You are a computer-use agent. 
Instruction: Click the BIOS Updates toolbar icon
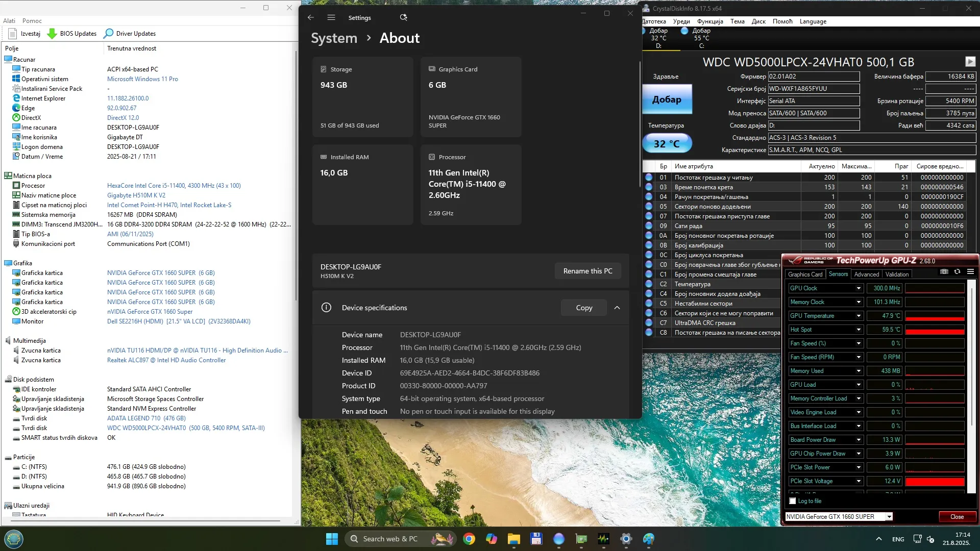click(52, 34)
